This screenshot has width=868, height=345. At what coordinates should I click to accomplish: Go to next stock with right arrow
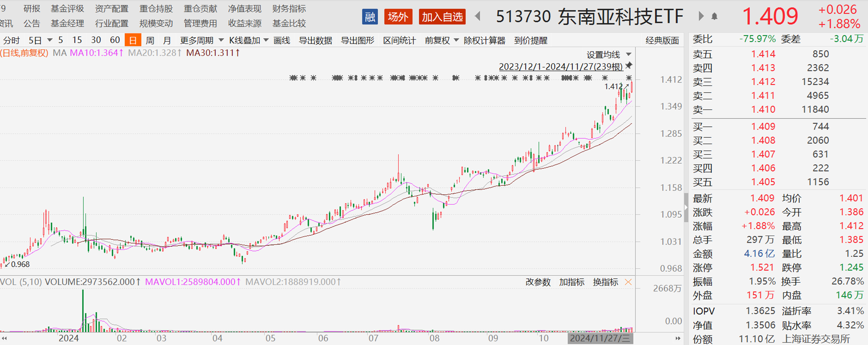point(700,17)
